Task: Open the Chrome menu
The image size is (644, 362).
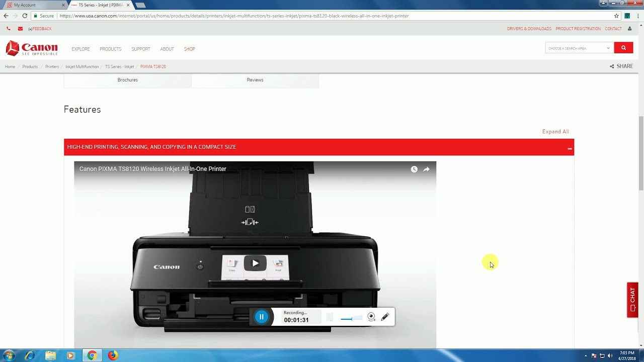Action: pos(637,16)
